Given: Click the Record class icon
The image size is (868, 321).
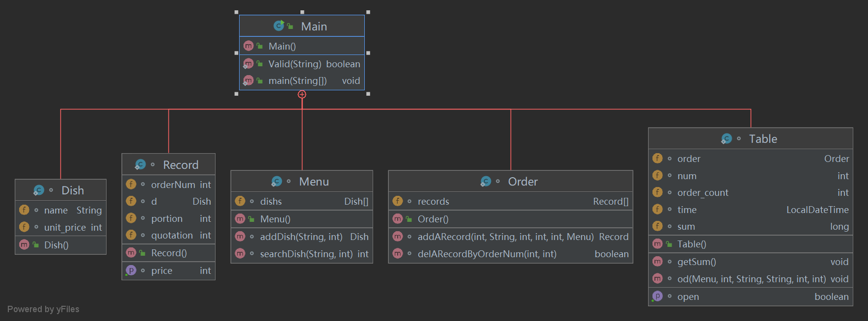Looking at the screenshot, I should coord(140,165).
